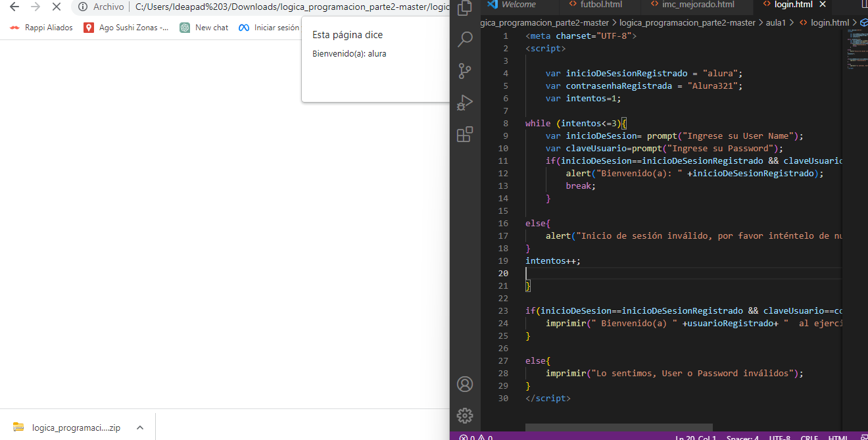
Task: Switch to the futbol.html tab
Action: [x=599, y=5]
